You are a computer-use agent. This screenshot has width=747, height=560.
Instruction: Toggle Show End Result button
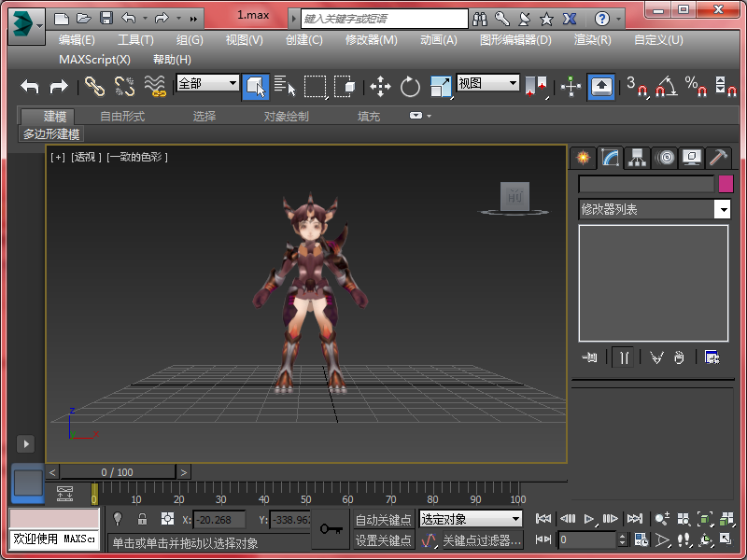point(623,357)
